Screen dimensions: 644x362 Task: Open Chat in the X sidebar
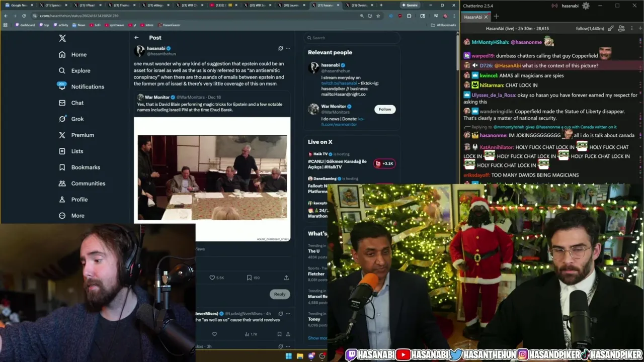tap(71, 103)
